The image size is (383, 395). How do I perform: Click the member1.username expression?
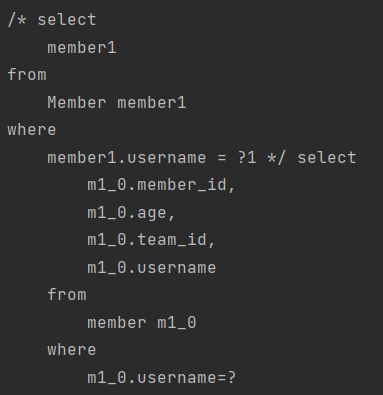[127, 157]
